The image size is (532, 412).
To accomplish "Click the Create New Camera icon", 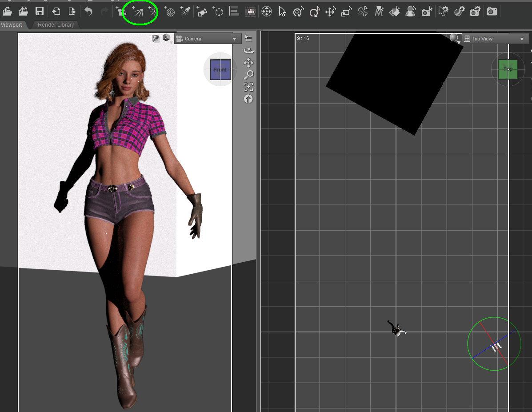I will coord(120,12).
